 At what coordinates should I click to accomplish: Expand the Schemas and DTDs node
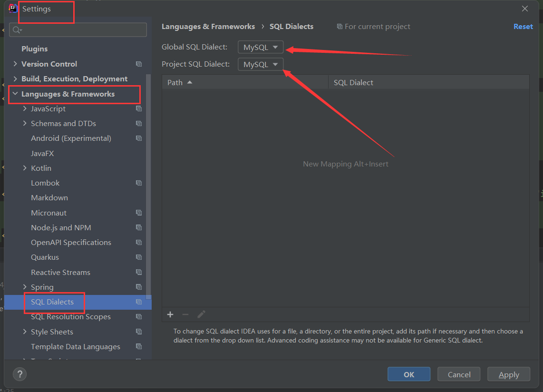[x=25, y=123]
